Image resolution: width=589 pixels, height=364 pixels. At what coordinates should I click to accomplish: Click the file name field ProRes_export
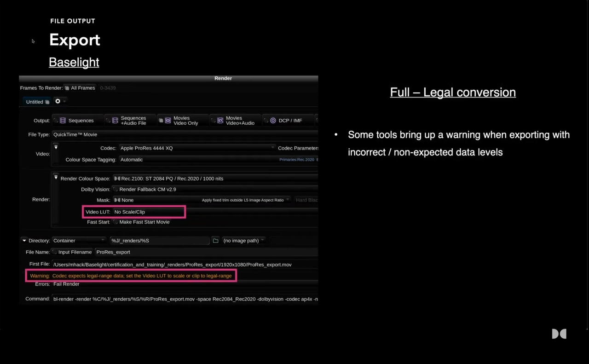tap(206, 252)
